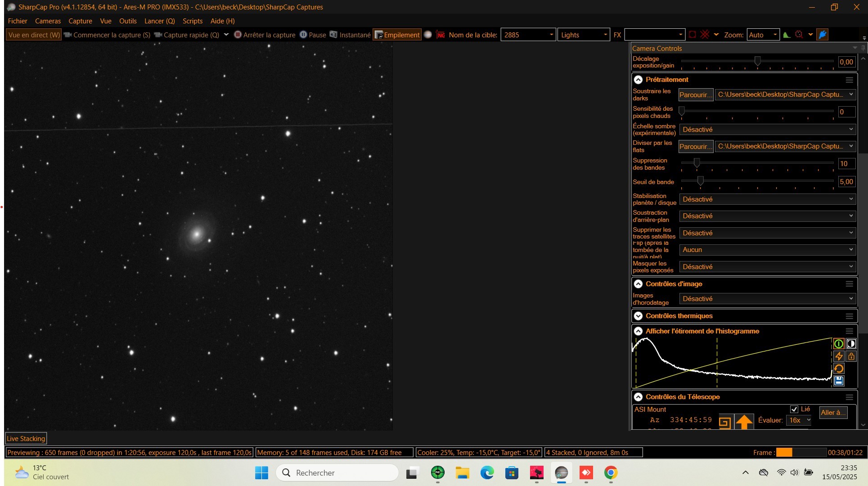Open Google Chrome from the taskbar
Screen dimensions: 868x486
[x=611, y=472]
